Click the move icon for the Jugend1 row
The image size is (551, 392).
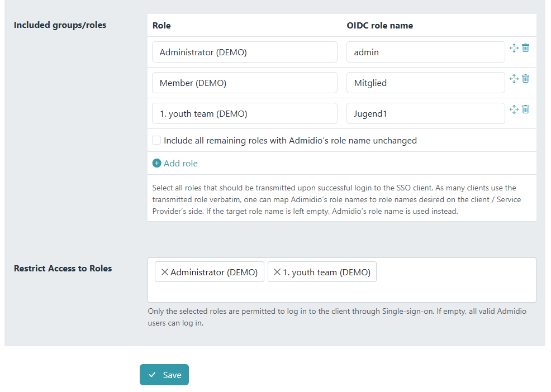tap(514, 109)
